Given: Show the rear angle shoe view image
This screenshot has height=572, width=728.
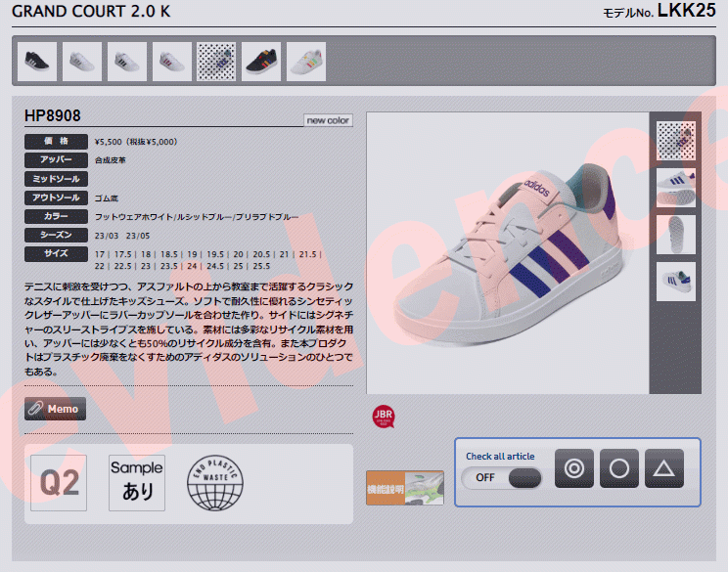Looking at the screenshot, I should point(676,282).
